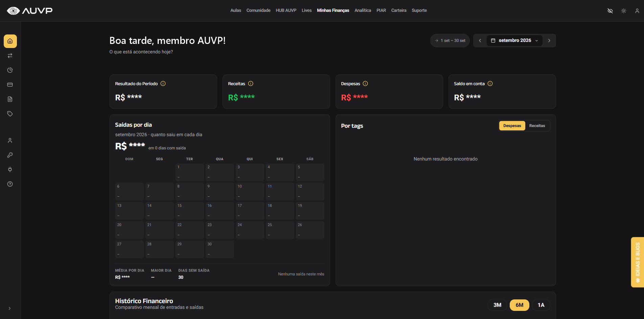Toggle light theme sun icon
Screen dimensions: 644x319
pyautogui.click(x=624, y=11)
